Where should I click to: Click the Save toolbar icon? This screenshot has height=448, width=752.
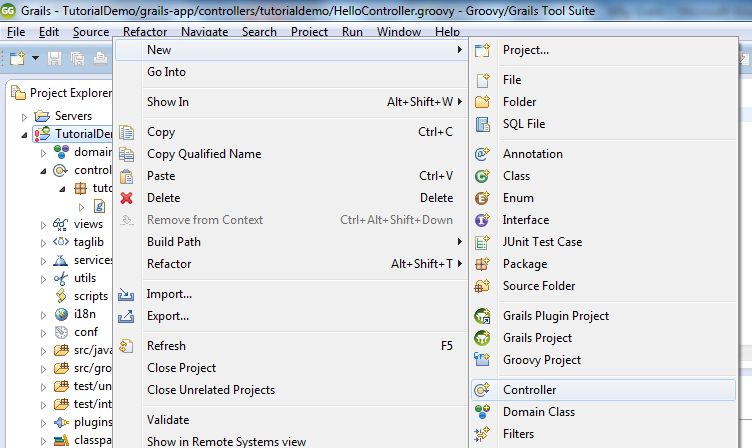pyautogui.click(x=54, y=59)
